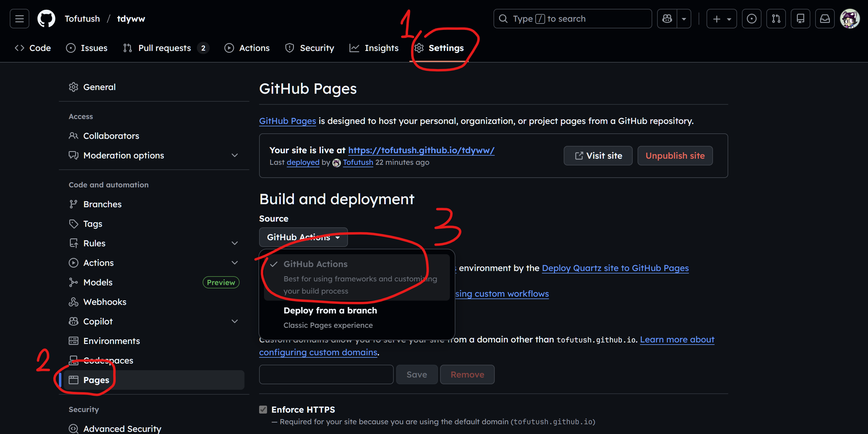Click the pull requests icon near notifications

(776, 19)
